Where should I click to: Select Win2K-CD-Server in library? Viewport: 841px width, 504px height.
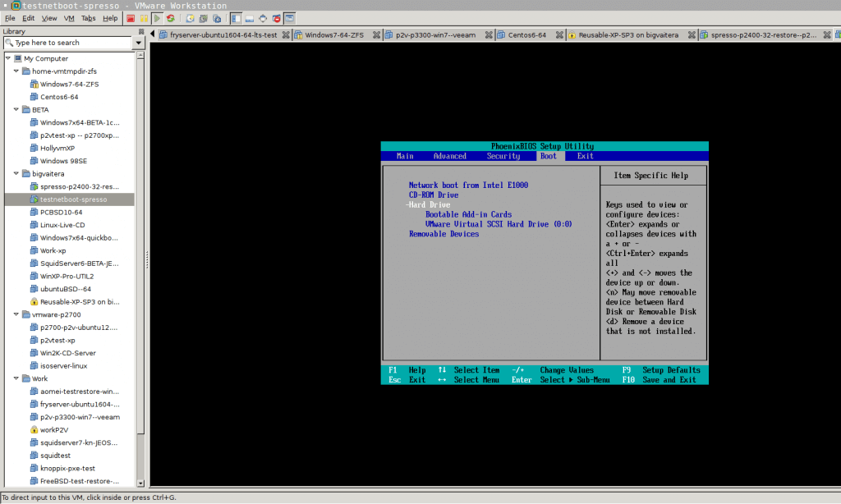67,353
